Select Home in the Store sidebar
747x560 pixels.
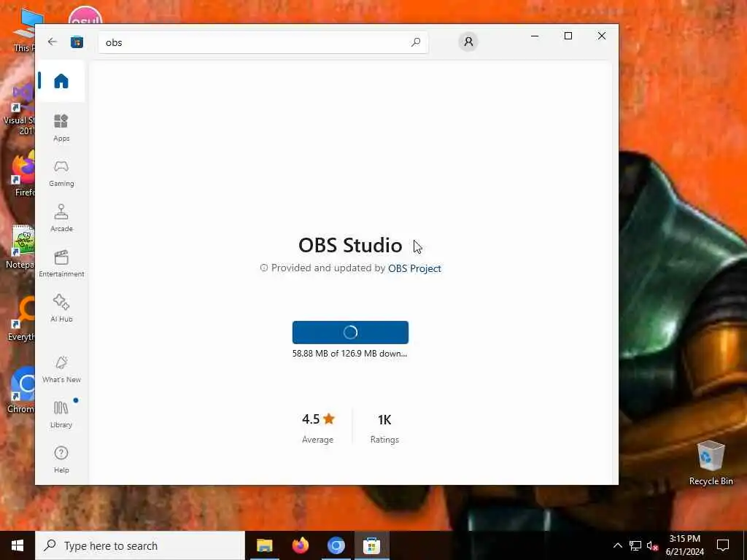pyautogui.click(x=61, y=81)
